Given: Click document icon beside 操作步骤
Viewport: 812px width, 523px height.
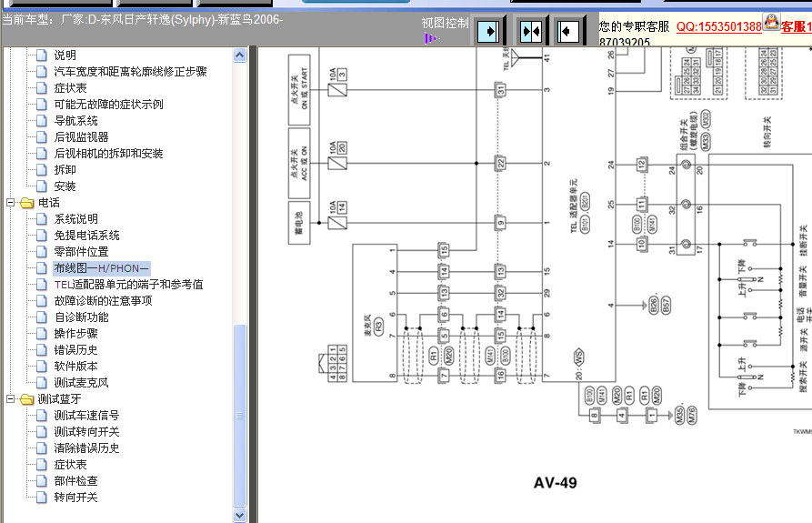Looking at the screenshot, I should click(42, 334).
